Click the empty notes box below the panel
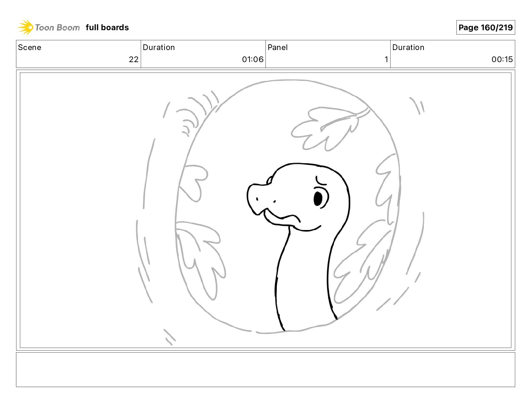Screen dimensions: 532x411 point(265,369)
